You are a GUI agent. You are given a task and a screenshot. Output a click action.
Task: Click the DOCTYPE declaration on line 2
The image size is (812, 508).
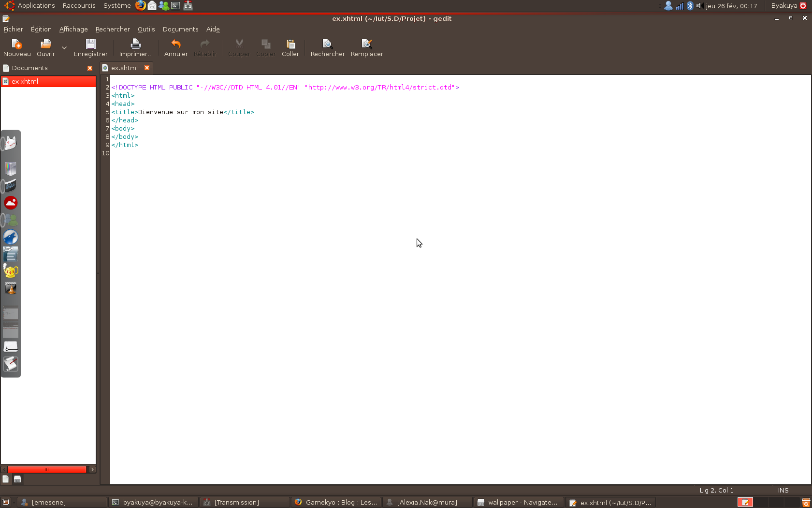click(x=285, y=88)
